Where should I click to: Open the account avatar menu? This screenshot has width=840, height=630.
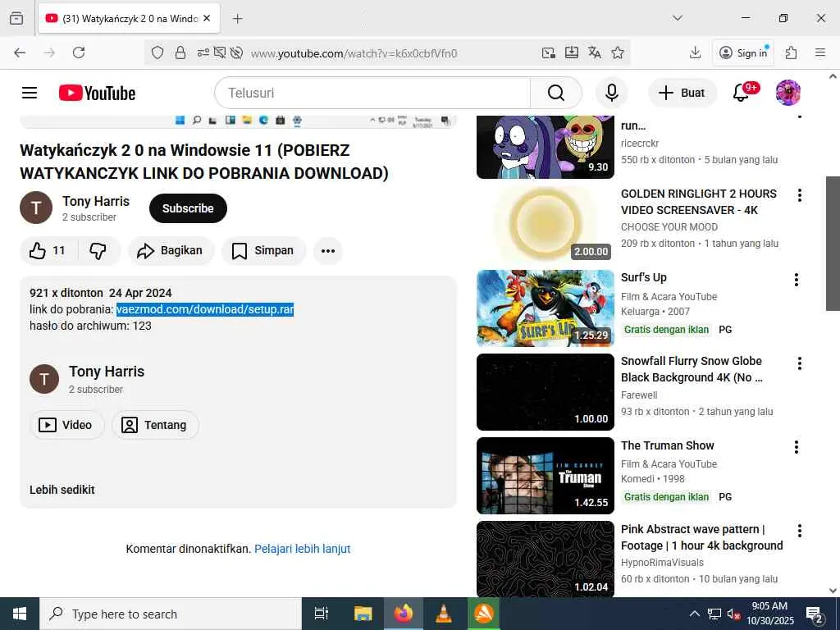[788, 93]
